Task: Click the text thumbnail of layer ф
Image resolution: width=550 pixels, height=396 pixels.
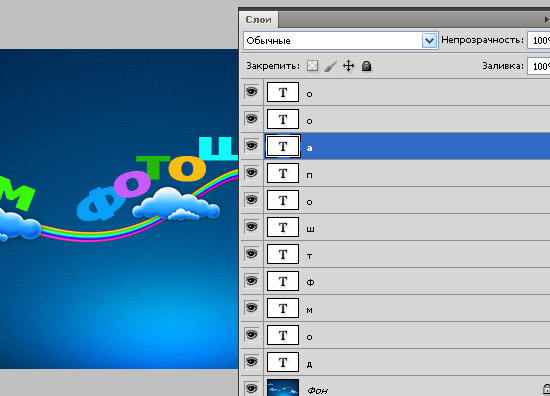Action: [283, 281]
